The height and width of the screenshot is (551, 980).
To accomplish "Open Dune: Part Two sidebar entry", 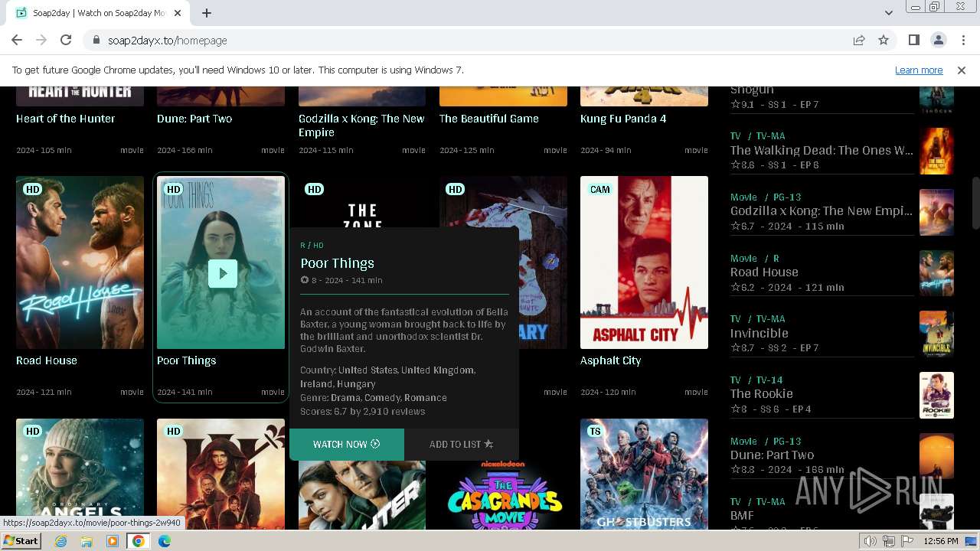I will 772,455.
